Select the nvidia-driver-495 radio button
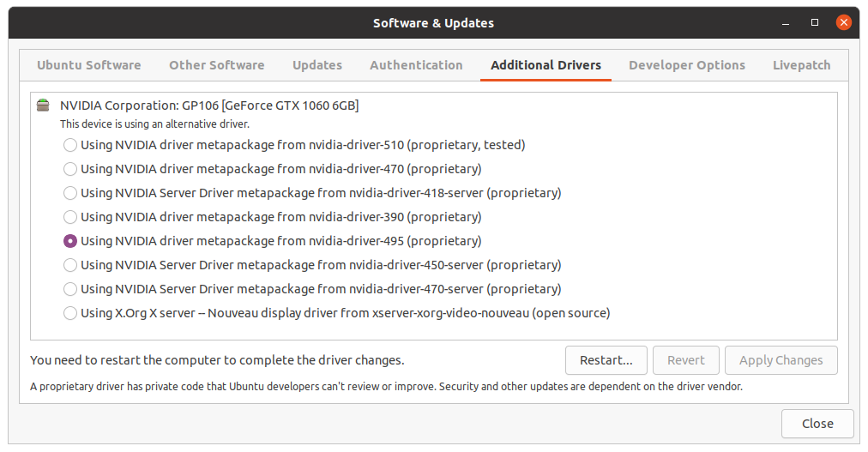 pos(69,241)
